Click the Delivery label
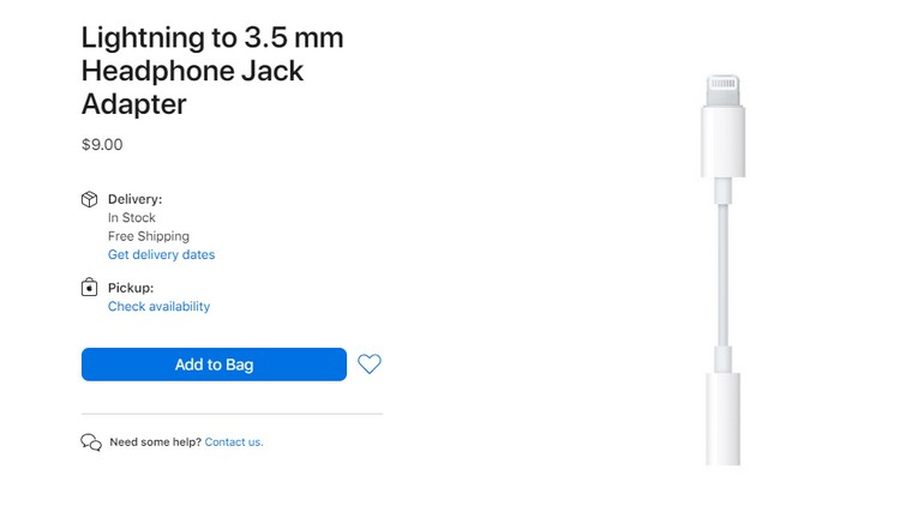The width and height of the screenshot is (900, 506). point(135,199)
